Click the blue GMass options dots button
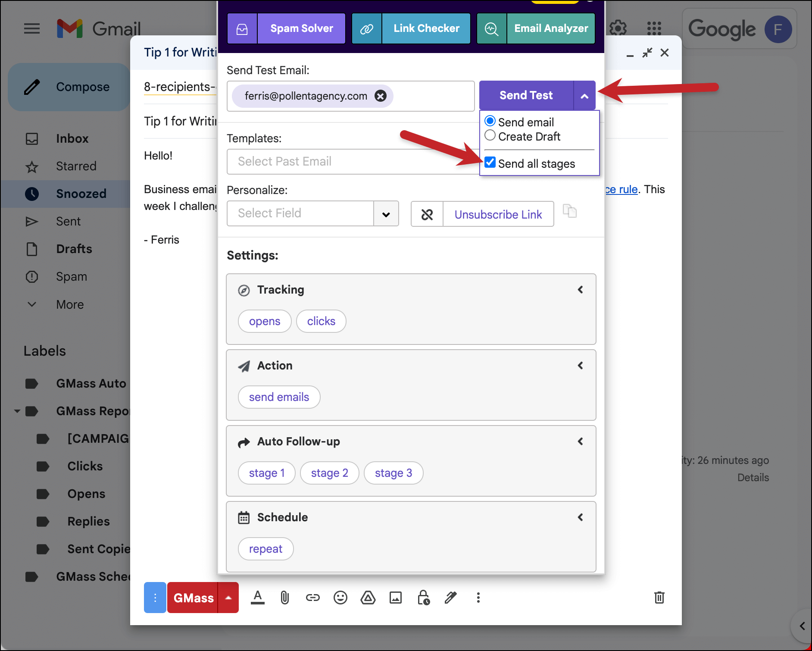Viewport: 812px width, 651px height. 155,598
